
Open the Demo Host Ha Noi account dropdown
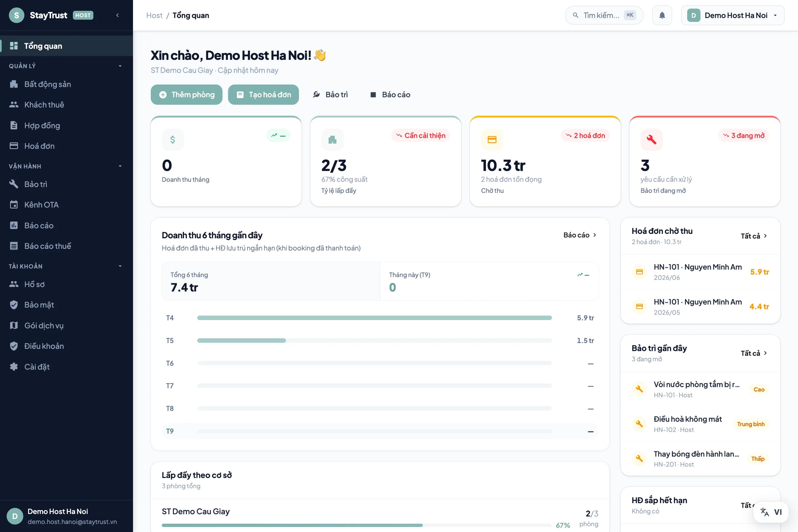[x=733, y=15]
